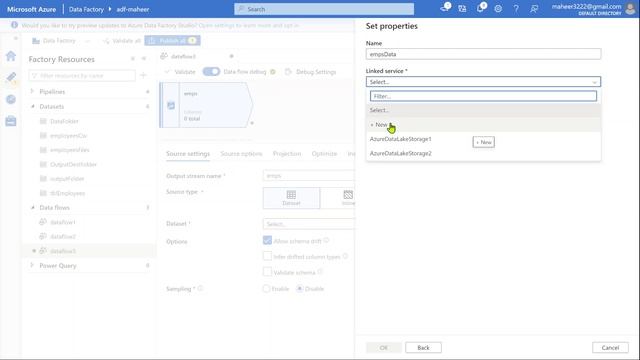Open the user account avatar
The height and width of the screenshot is (360, 640).
[x=631, y=9]
